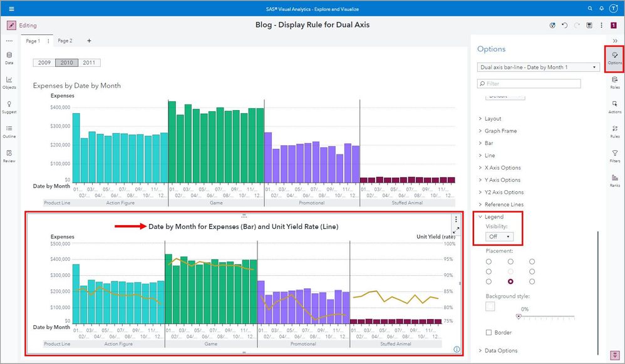Open the Review pane in left sidebar

click(9, 156)
